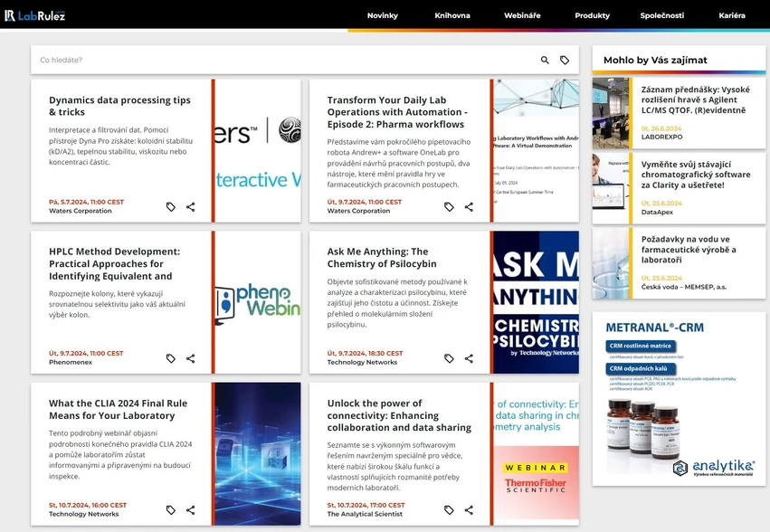The width and height of the screenshot is (770, 532).
Task: Click 'The Analytical Scientist' organizer name
Action: pyautogui.click(x=365, y=514)
